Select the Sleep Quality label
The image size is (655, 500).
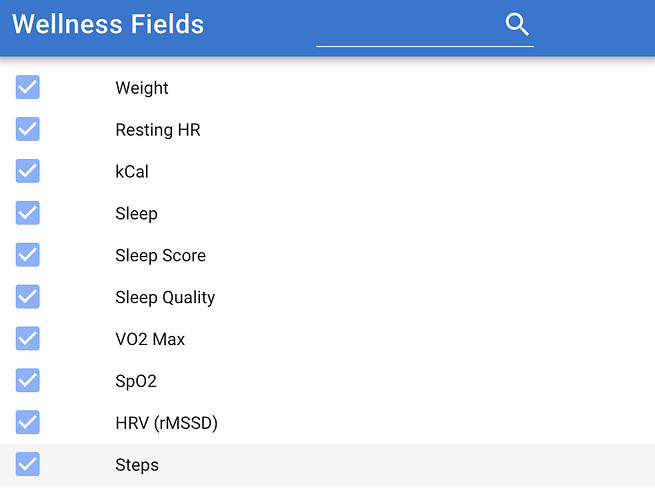(x=165, y=297)
